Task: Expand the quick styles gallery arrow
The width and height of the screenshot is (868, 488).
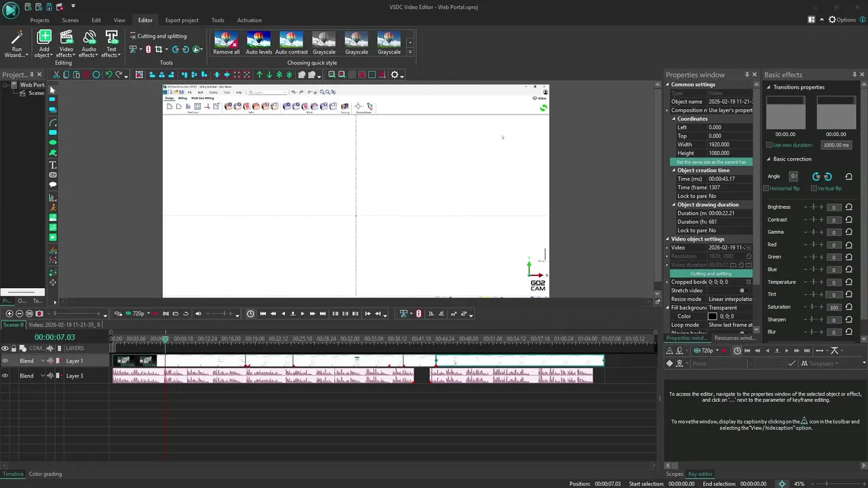Action: click(x=410, y=52)
